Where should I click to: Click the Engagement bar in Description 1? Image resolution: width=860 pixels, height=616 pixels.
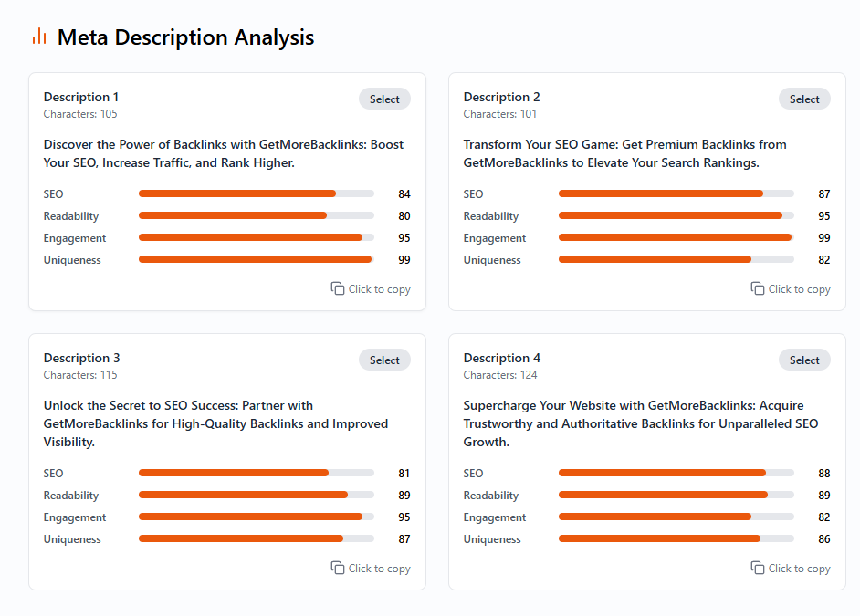[257, 237]
